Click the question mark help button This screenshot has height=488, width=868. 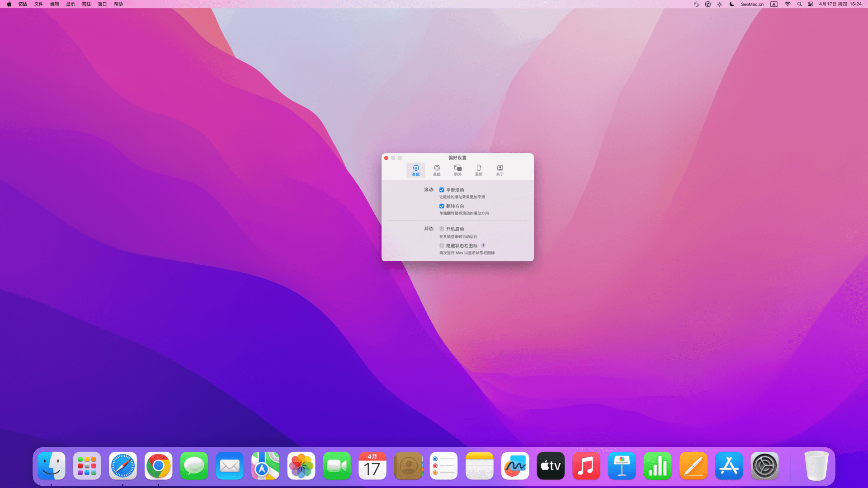click(483, 245)
